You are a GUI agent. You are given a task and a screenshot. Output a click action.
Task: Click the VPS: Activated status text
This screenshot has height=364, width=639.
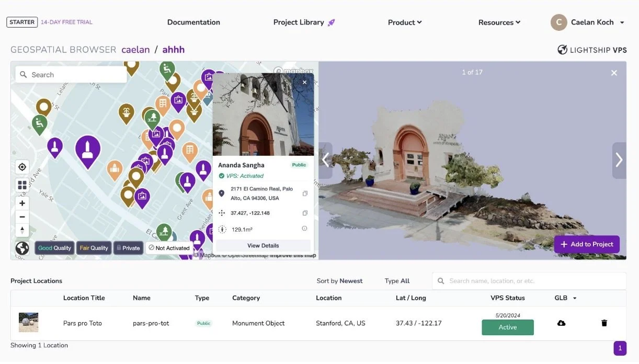pos(245,176)
